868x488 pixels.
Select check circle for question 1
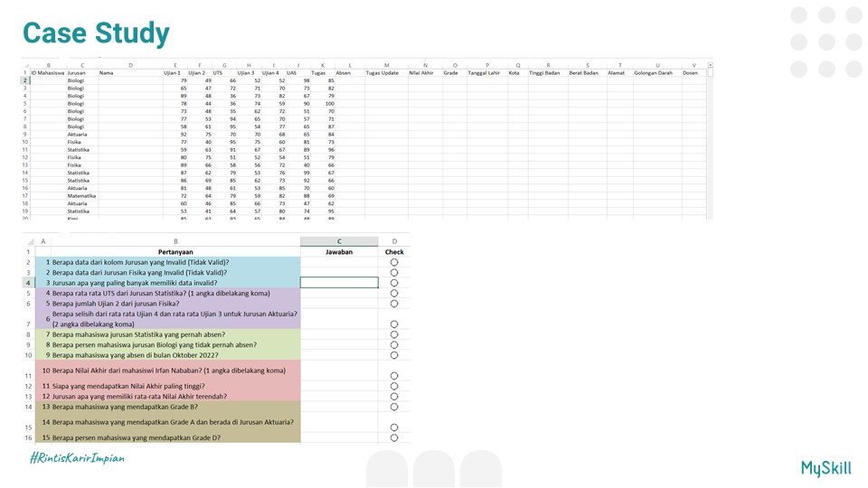[x=394, y=262]
